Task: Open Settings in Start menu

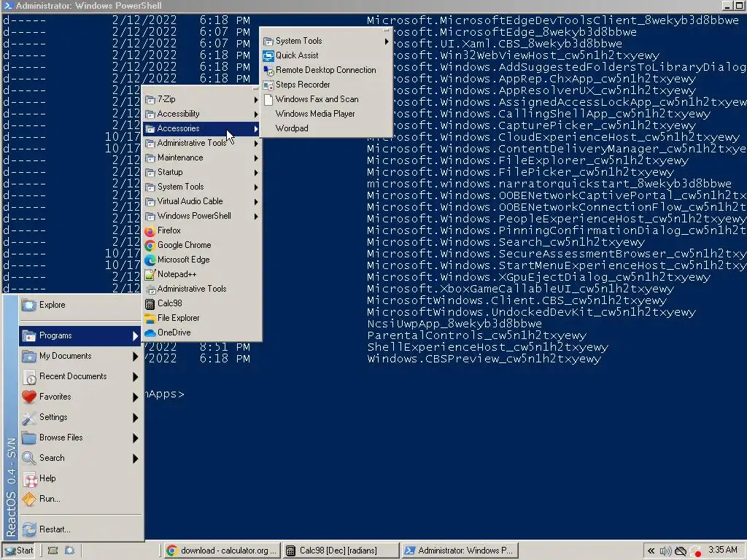Action: 81,417
